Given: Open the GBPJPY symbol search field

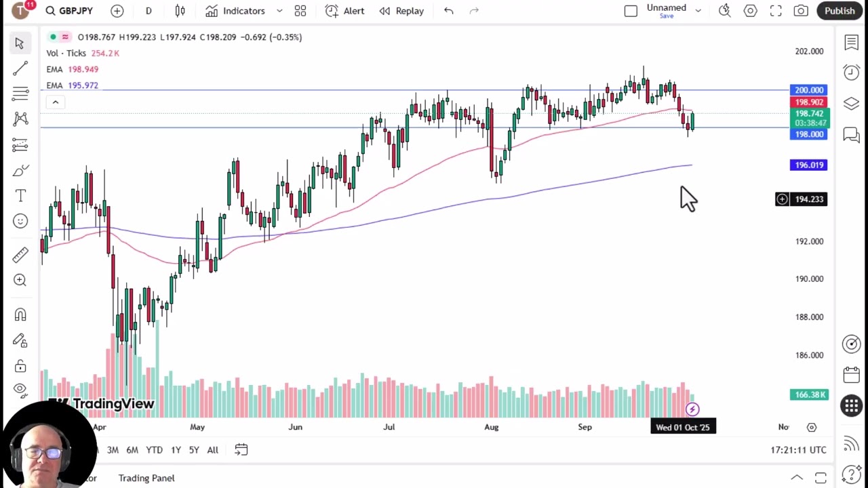Looking at the screenshot, I should [x=69, y=11].
